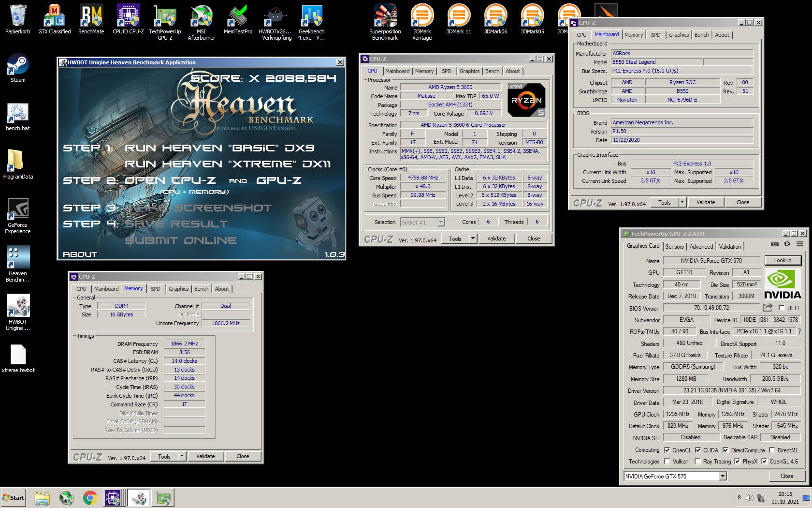The image size is (812, 508).
Task: Select the xtreme.hwbot file icon
Action: click(18, 359)
